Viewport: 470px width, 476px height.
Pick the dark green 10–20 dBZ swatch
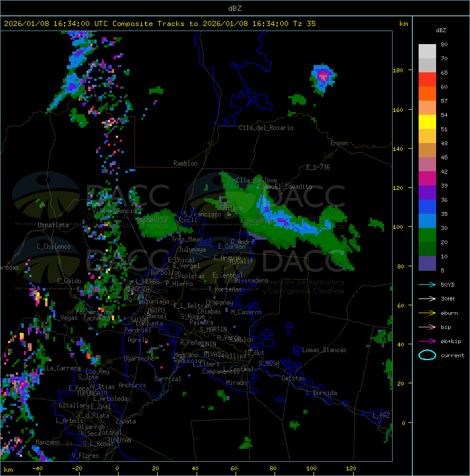pyautogui.click(x=427, y=249)
